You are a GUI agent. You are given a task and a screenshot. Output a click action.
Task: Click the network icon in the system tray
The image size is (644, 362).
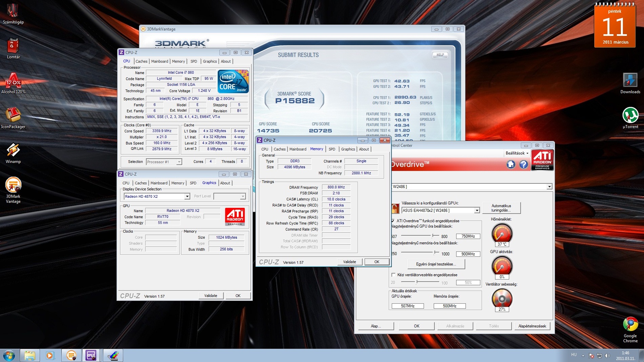point(599,356)
